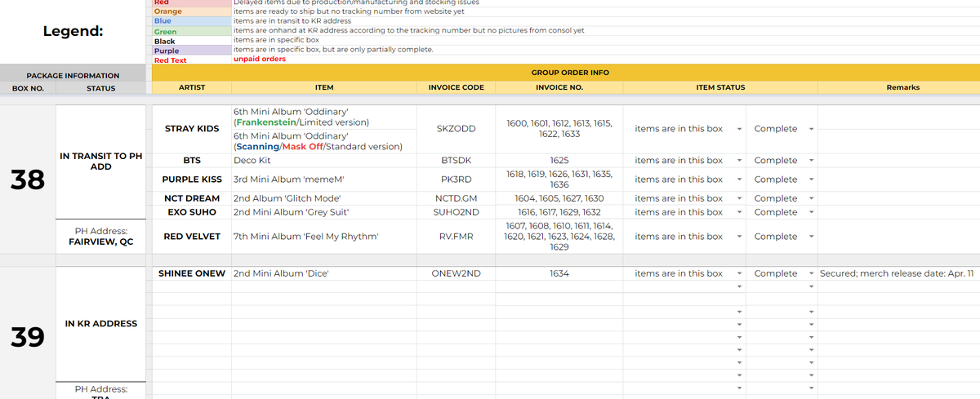Select the RV.FMR invoice code cell
Image resolution: width=980 pixels, height=399 pixels.
pyautogui.click(x=456, y=237)
